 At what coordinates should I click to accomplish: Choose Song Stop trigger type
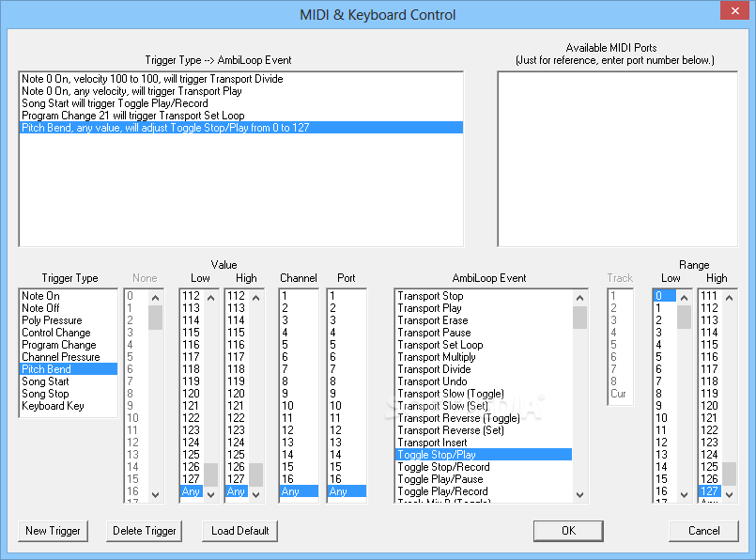(x=69, y=394)
